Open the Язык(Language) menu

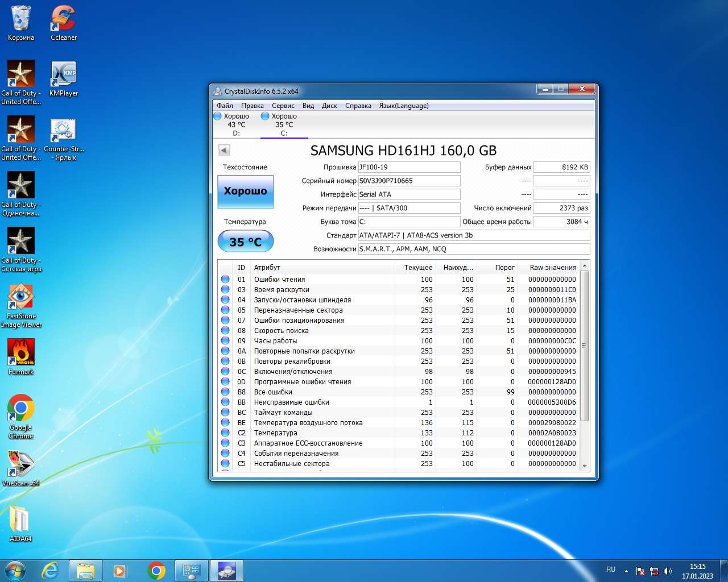pyautogui.click(x=404, y=106)
